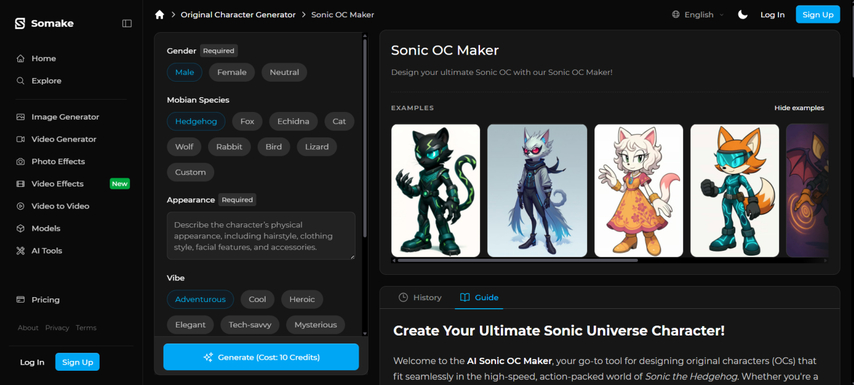Open Image Generator from sidebar
Image resolution: width=854 pixels, height=385 pixels.
pyautogui.click(x=65, y=117)
